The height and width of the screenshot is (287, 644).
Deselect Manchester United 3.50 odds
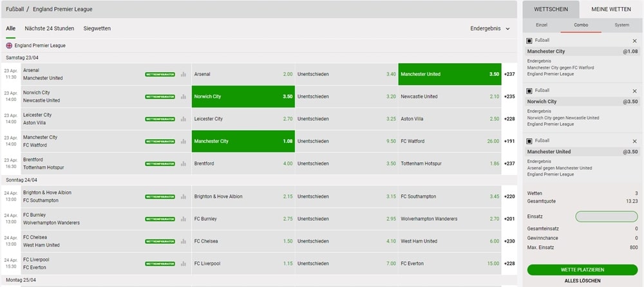click(450, 74)
